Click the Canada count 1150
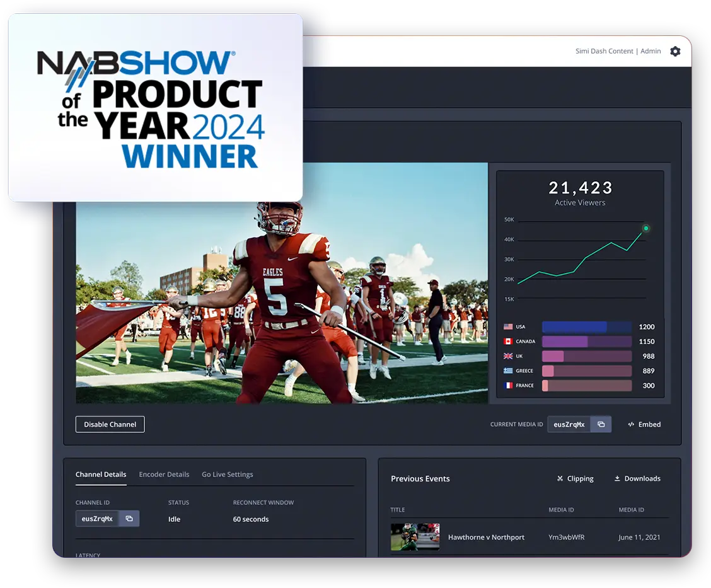 tap(647, 342)
